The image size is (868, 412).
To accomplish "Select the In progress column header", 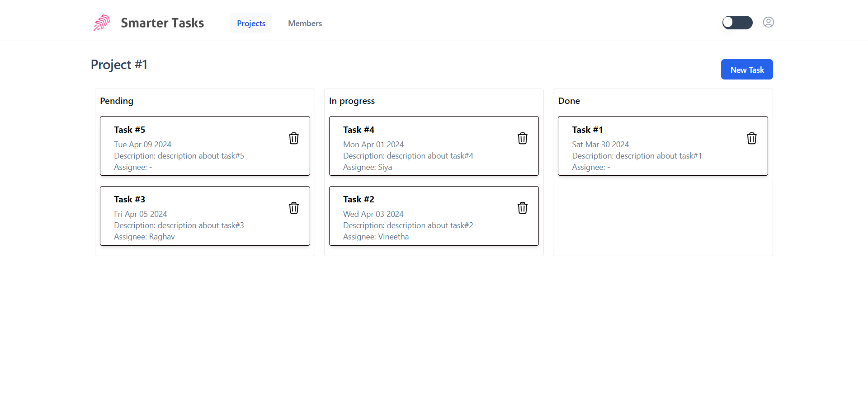I will pos(352,101).
